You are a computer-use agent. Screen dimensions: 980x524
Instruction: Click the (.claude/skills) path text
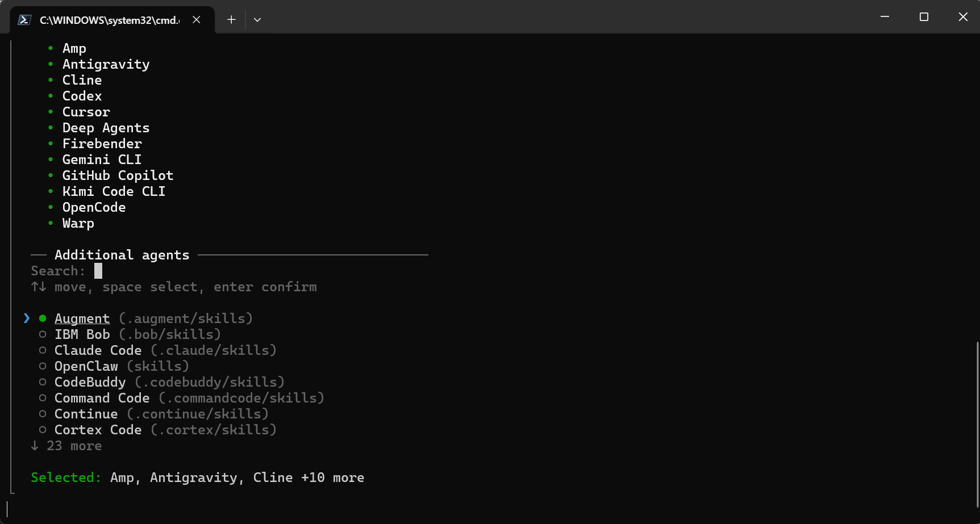click(x=214, y=350)
